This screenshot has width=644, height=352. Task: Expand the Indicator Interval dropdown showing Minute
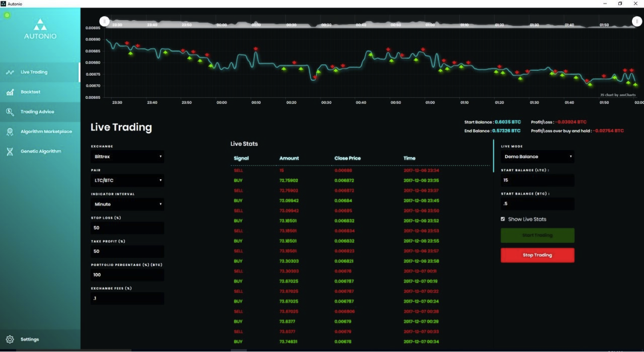point(127,204)
